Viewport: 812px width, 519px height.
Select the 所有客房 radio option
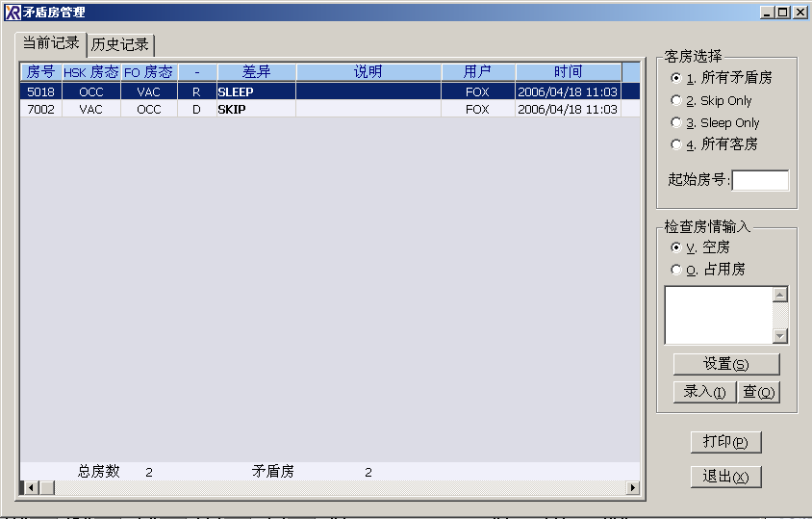(676, 144)
